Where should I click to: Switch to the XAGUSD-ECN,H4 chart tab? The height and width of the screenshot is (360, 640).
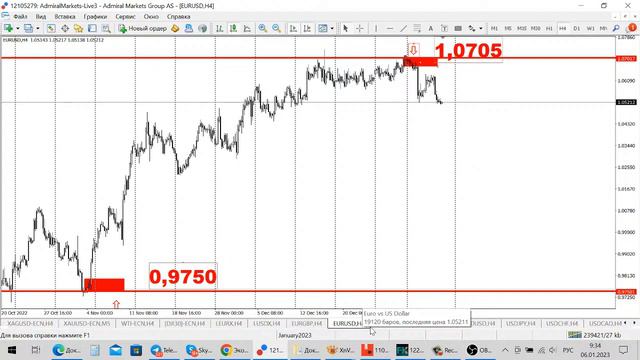coord(30,323)
